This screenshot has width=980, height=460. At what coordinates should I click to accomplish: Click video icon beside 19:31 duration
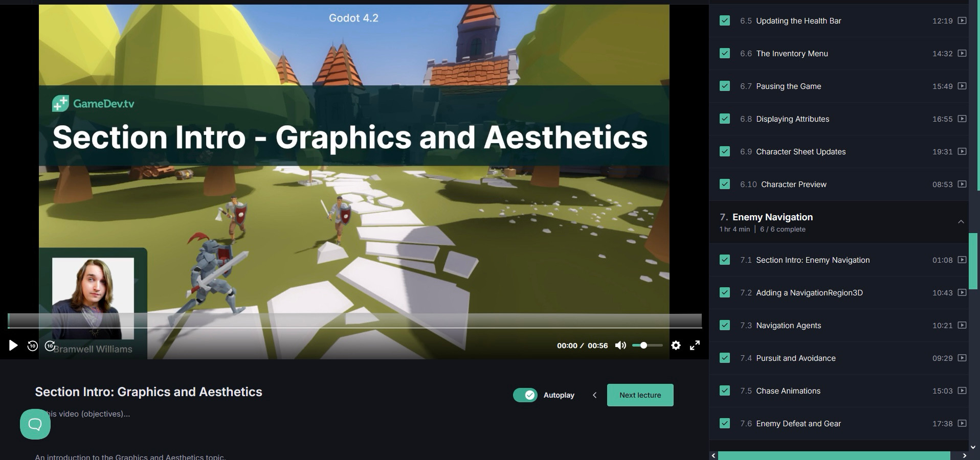962,151
